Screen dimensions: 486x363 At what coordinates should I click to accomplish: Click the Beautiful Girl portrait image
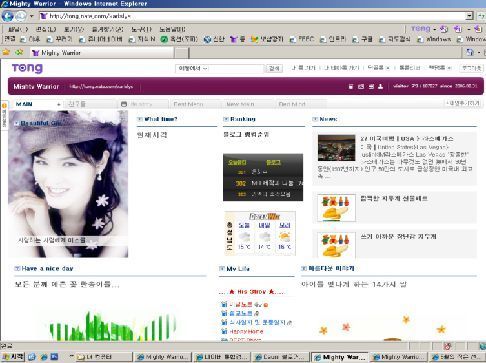click(x=68, y=184)
